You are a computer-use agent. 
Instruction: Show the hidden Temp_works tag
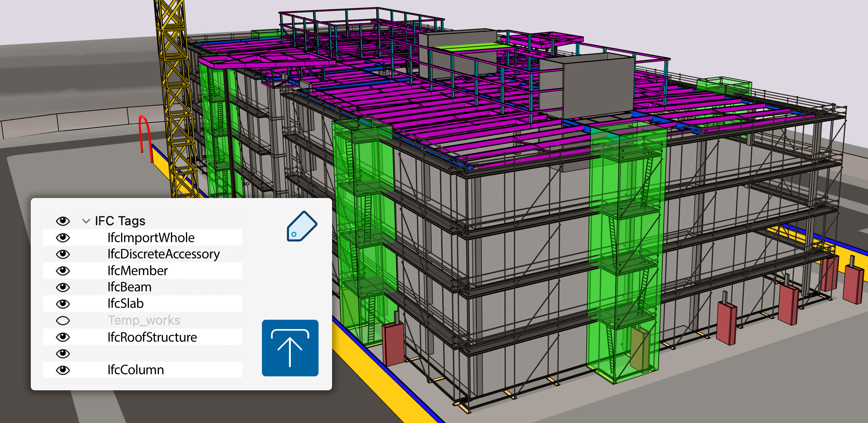(x=63, y=320)
